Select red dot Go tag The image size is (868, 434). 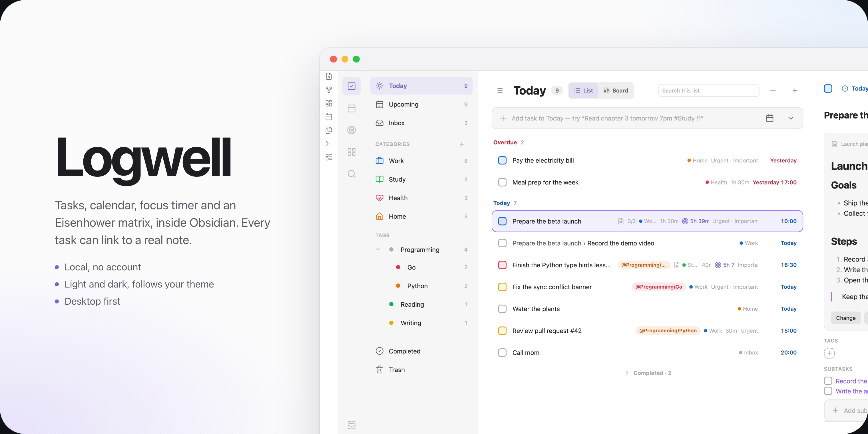(x=421, y=267)
